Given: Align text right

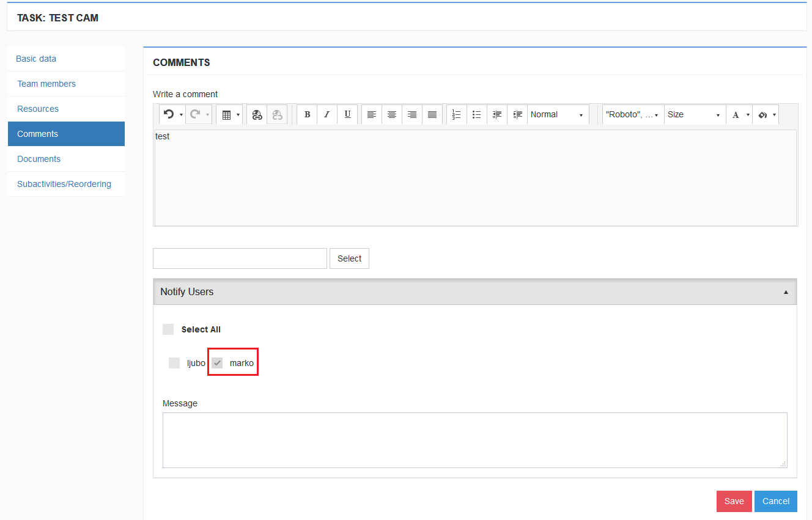Looking at the screenshot, I should (x=412, y=115).
